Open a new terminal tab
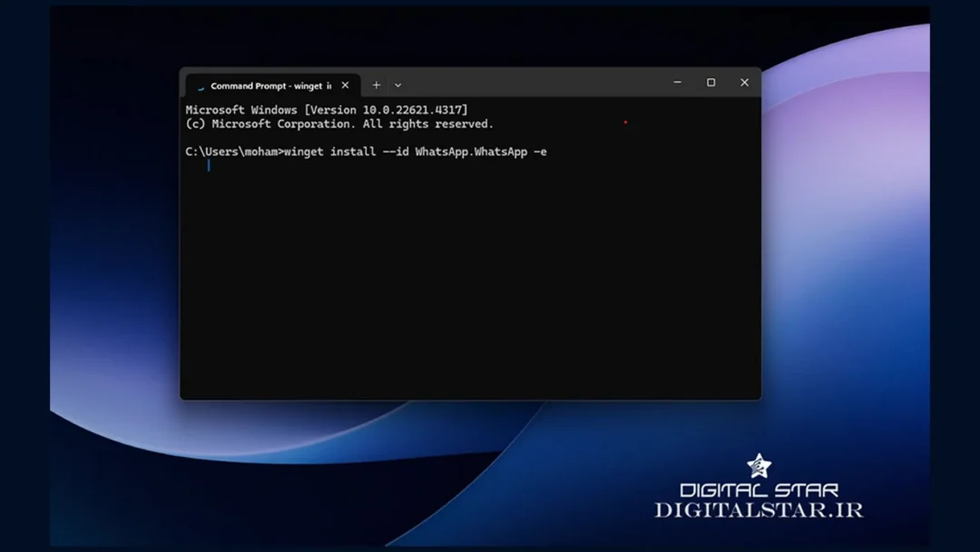Image resolution: width=980 pixels, height=552 pixels. (377, 85)
